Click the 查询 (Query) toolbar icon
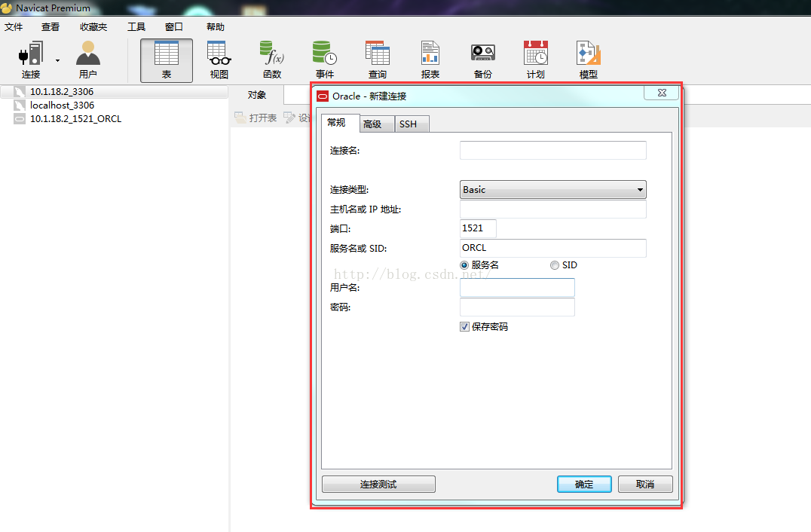 click(378, 60)
